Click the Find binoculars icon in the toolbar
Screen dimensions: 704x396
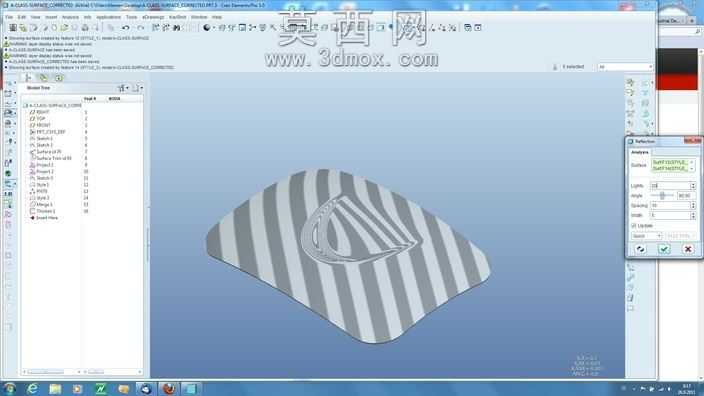[176, 28]
